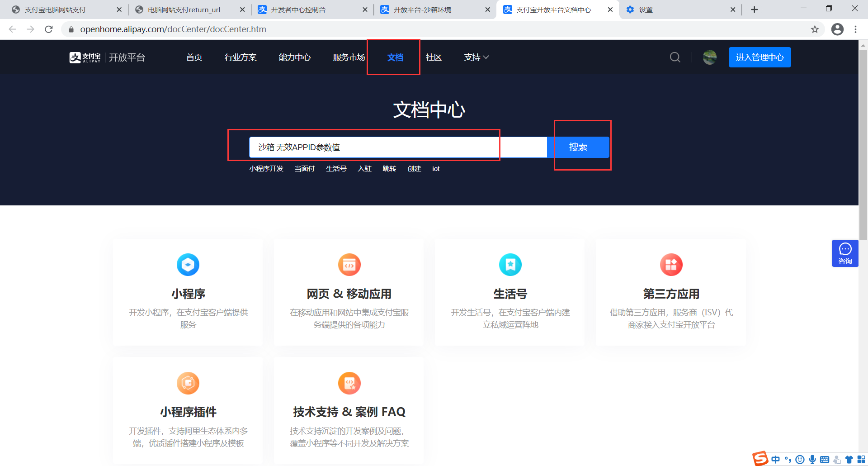
Task: Open 社区 menu item
Action: click(434, 57)
